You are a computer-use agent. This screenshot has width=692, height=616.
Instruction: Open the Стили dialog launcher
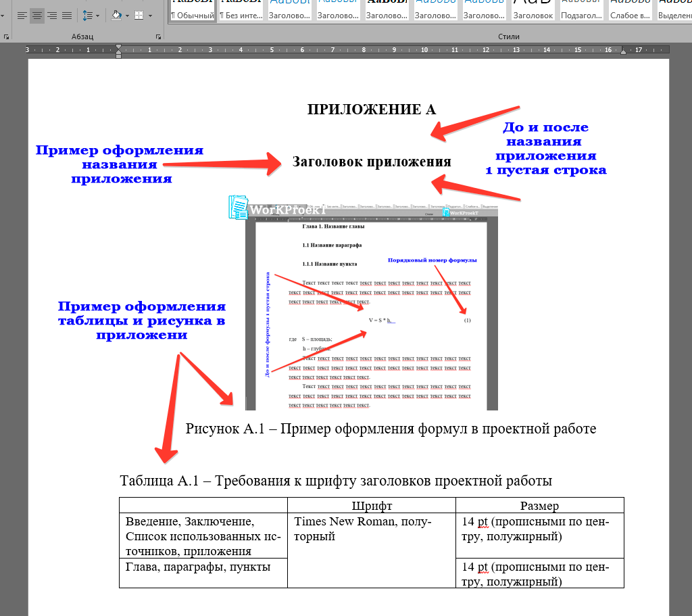click(x=687, y=36)
